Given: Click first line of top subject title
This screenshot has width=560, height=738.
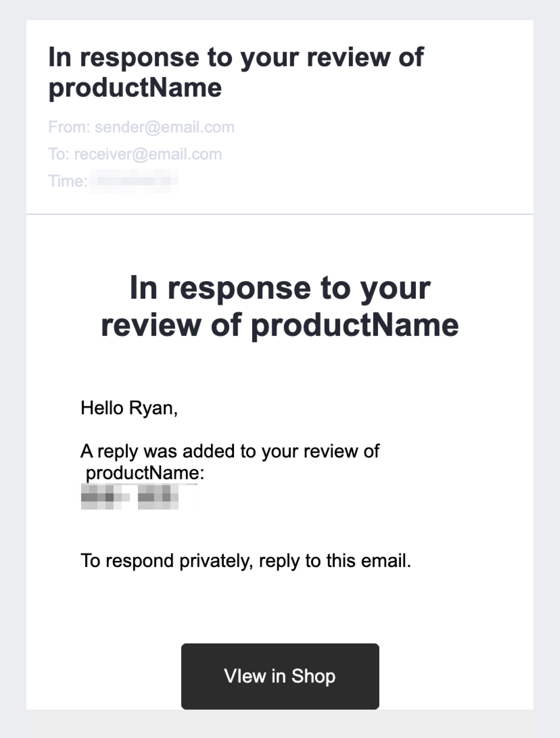Looking at the screenshot, I should coord(236,57).
